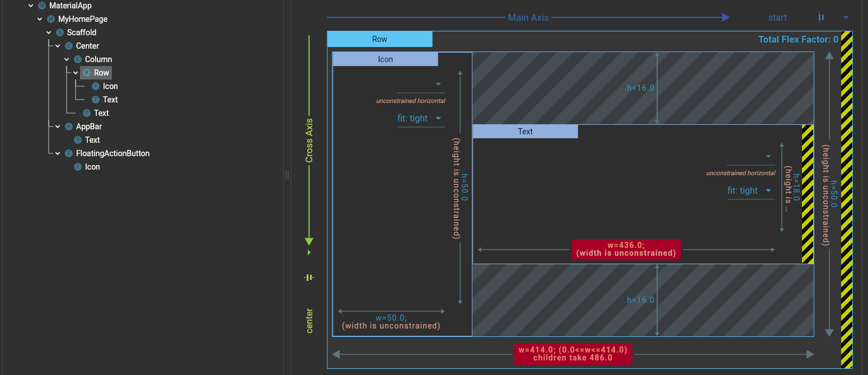Collapse the Scaffold tree node
The height and width of the screenshot is (375, 868).
point(49,32)
